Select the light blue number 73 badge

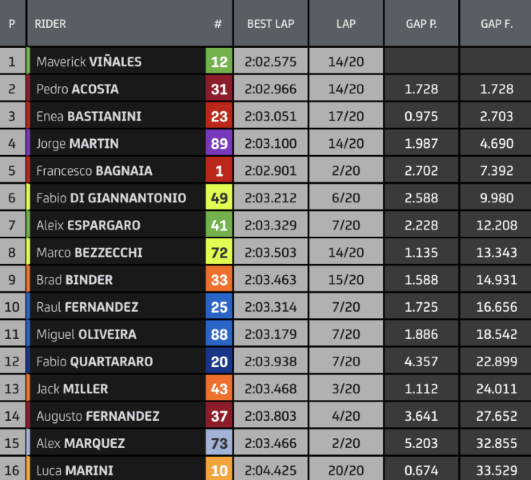pyautogui.click(x=219, y=443)
